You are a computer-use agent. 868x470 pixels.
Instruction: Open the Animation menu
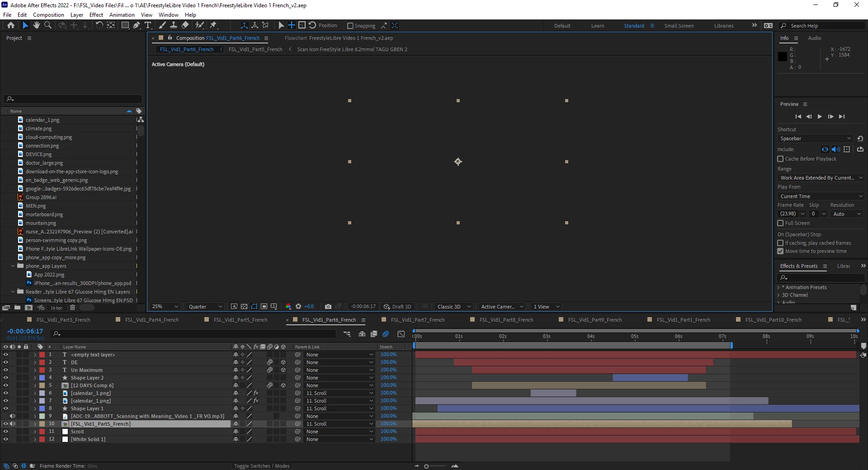122,15
